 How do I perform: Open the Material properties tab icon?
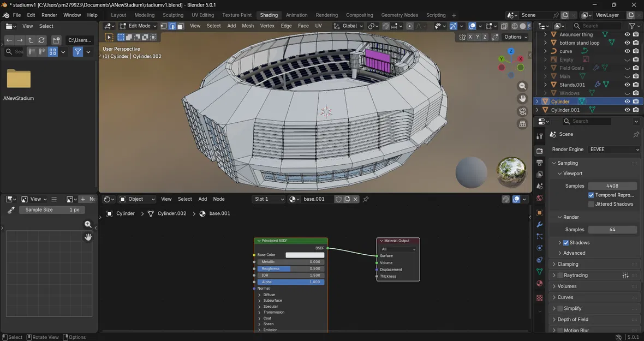point(540,284)
